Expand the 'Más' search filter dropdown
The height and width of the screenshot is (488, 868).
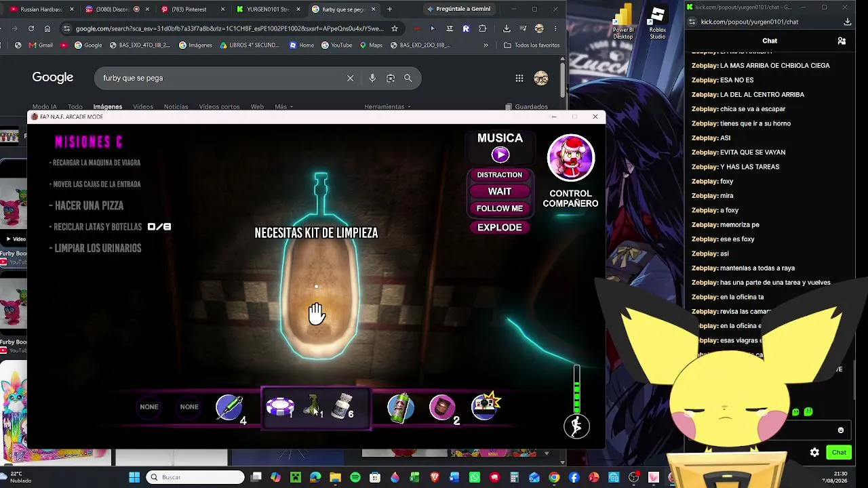click(x=283, y=107)
